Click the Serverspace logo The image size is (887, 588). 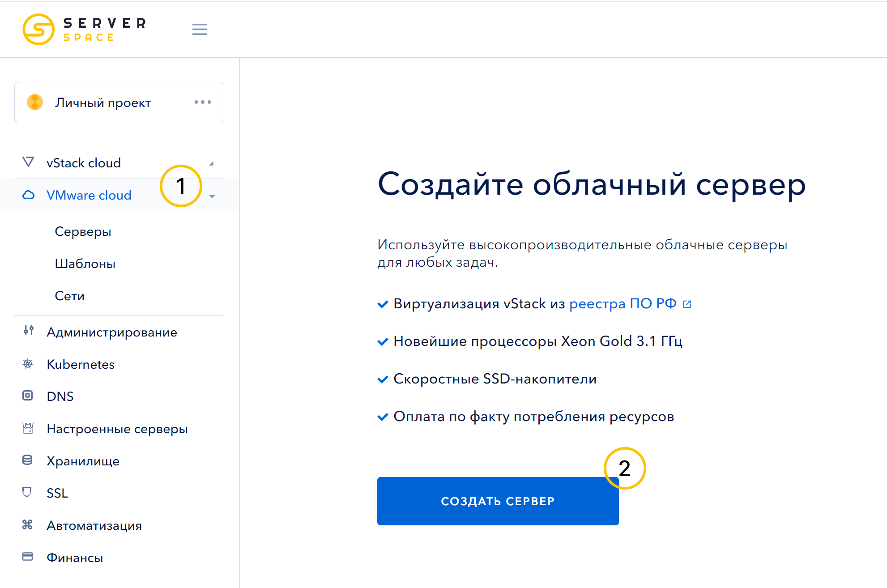tap(84, 29)
